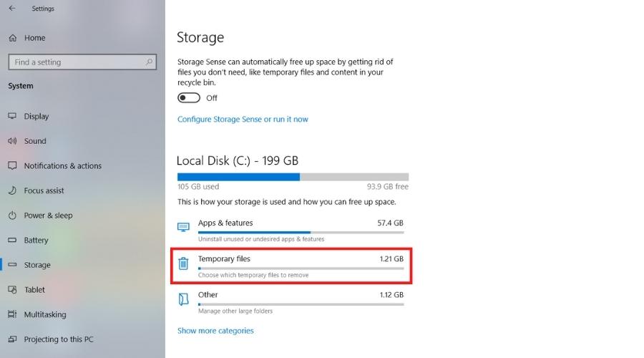Screen dimensions: 644x358
Task: Open Display settings via monitor icon
Action: click(x=12, y=116)
